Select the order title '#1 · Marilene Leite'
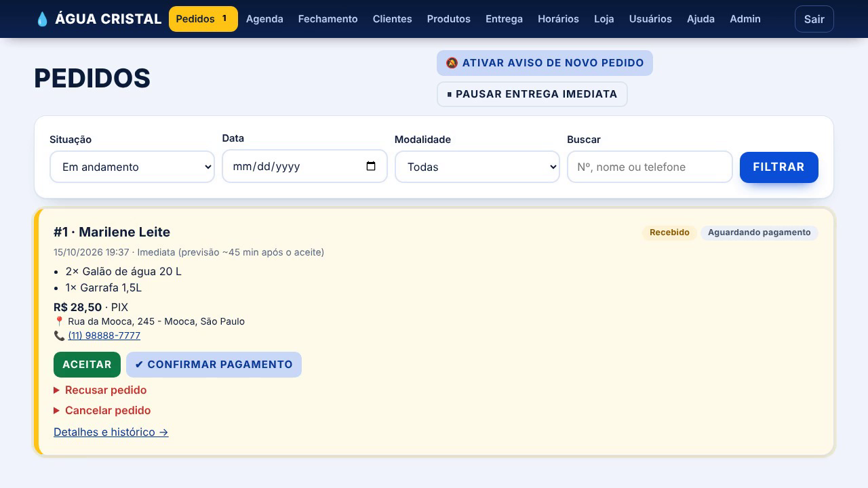Screen dimensions: 868x488 112,232
